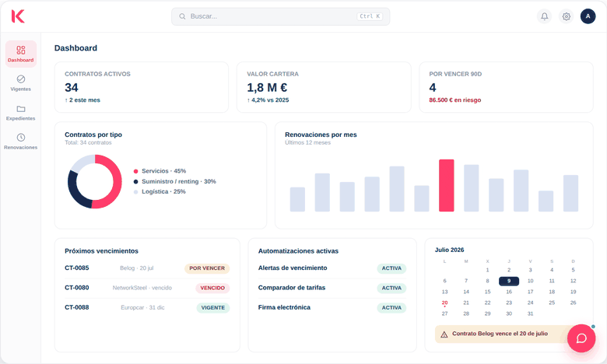Select the Dashboard sidebar item
Viewport: 607px width, 364px height.
tap(21, 54)
